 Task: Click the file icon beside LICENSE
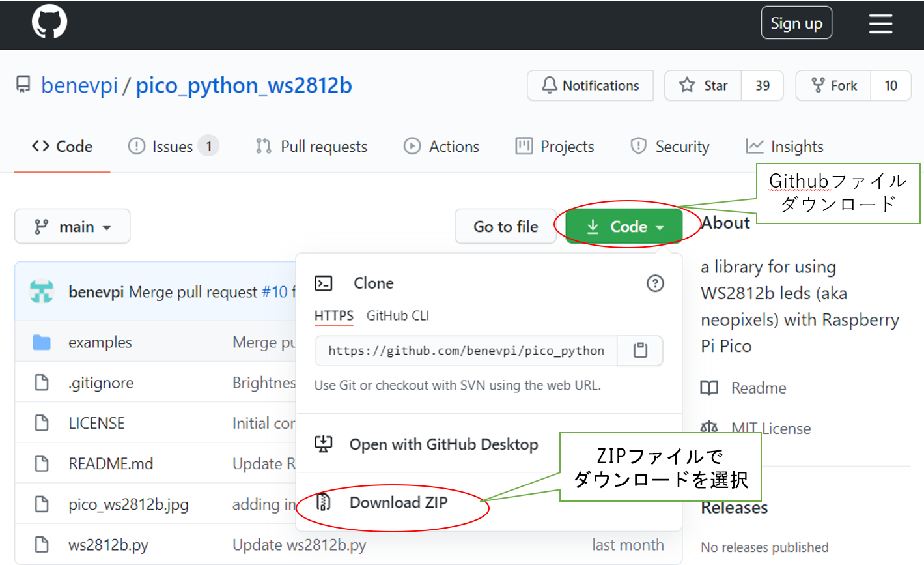click(x=42, y=423)
